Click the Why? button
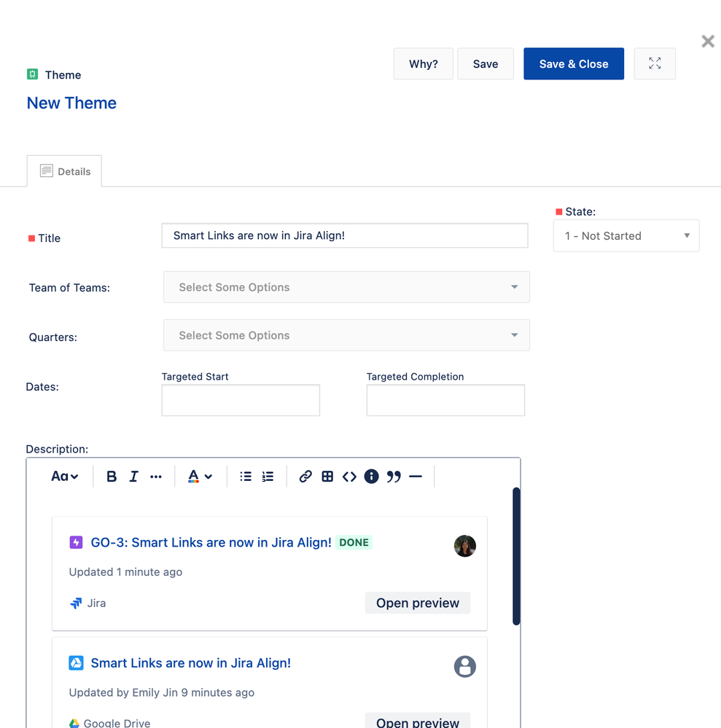Viewport: 721px width, 728px height. click(424, 63)
